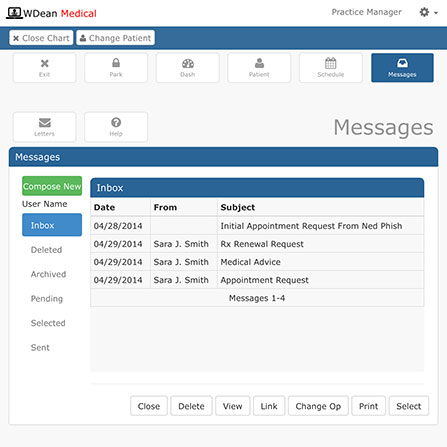This screenshot has height=447, width=447.
Task: Select the Messages inbox icon tile
Action: (x=402, y=68)
